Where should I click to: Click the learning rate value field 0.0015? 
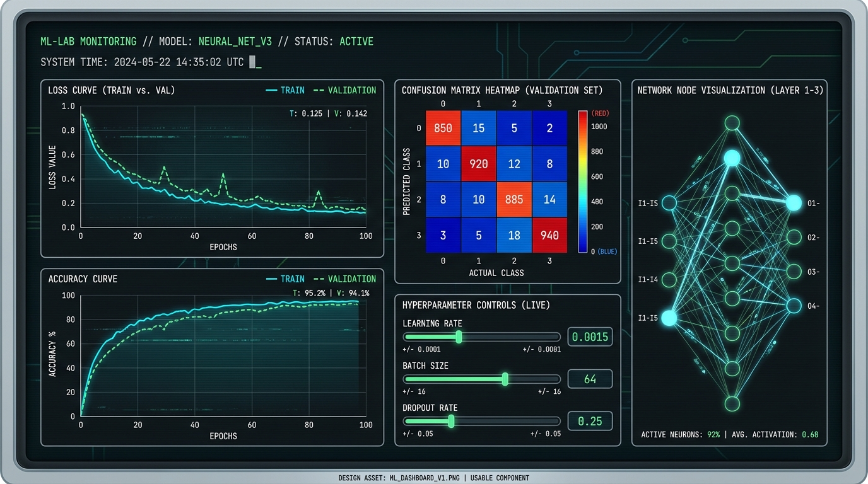(590, 337)
